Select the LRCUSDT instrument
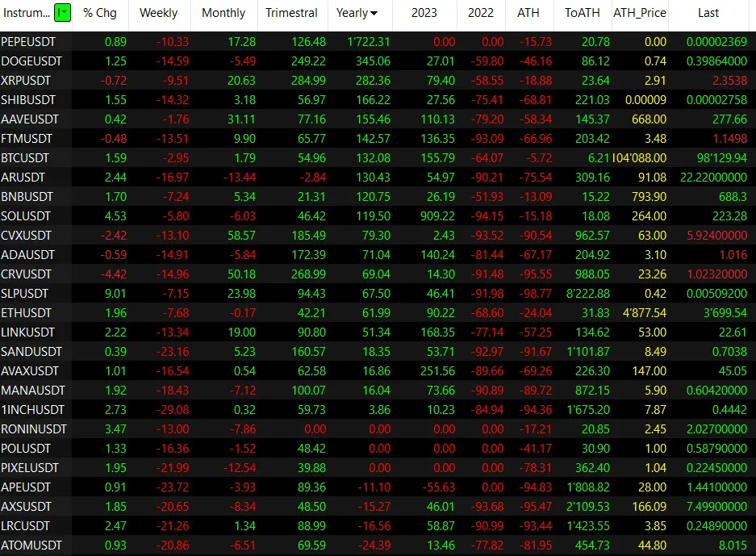 (26, 525)
